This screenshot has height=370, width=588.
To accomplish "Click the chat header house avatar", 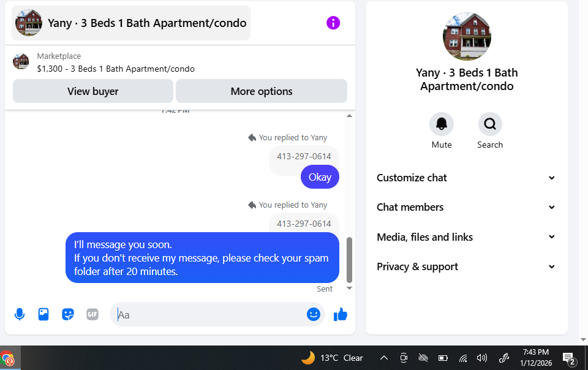I will pos(29,23).
